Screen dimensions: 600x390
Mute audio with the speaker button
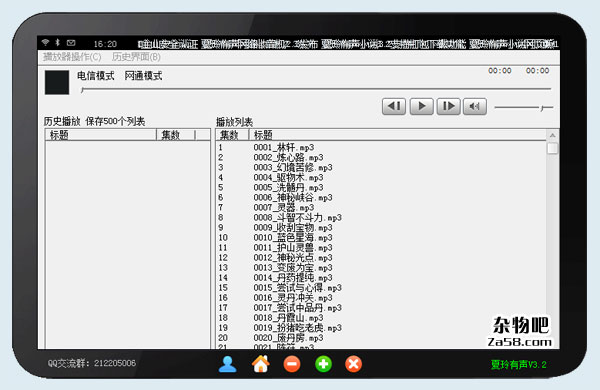coord(475,106)
